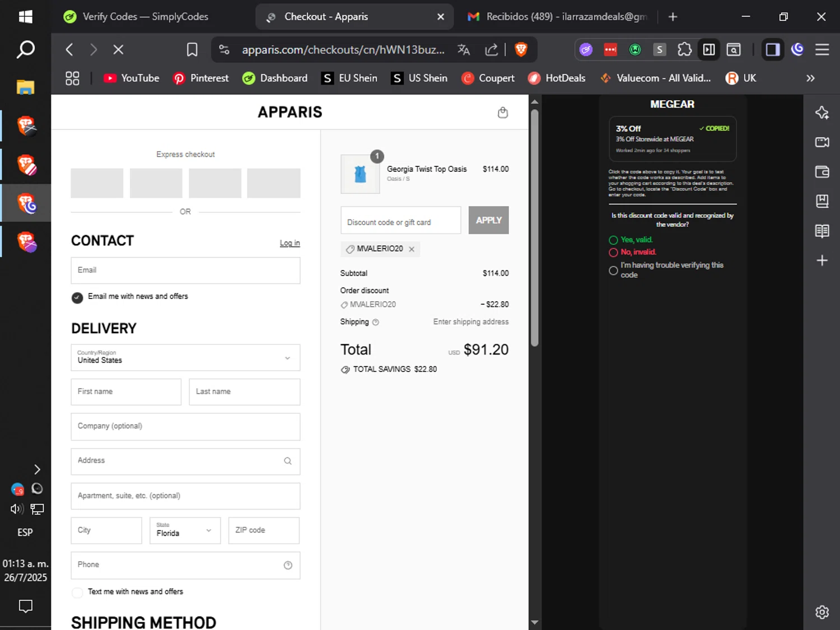This screenshot has height=630, width=840.
Task: Open the Coupert bookmark
Action: click(488, 78)
